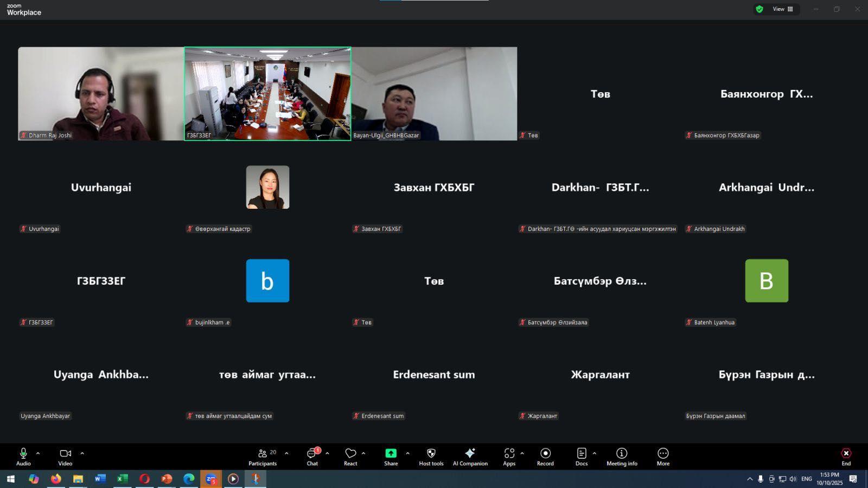Viewport: 868px width, 488px height.
Task: Launch the AI Companion
Action: [x=470, y=457]
